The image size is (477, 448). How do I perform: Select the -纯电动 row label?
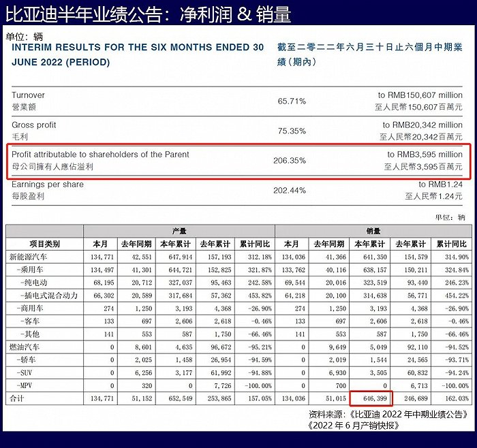(34, 283)
